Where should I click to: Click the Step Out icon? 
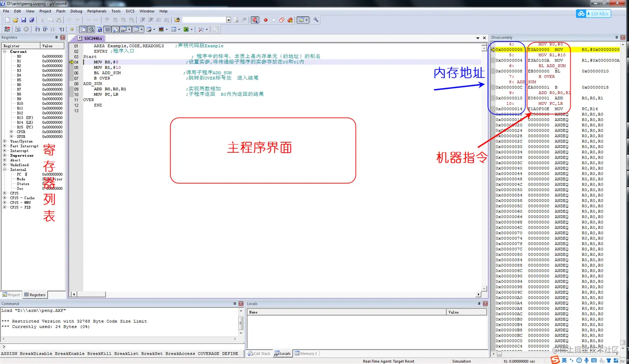tap(52, 30)
